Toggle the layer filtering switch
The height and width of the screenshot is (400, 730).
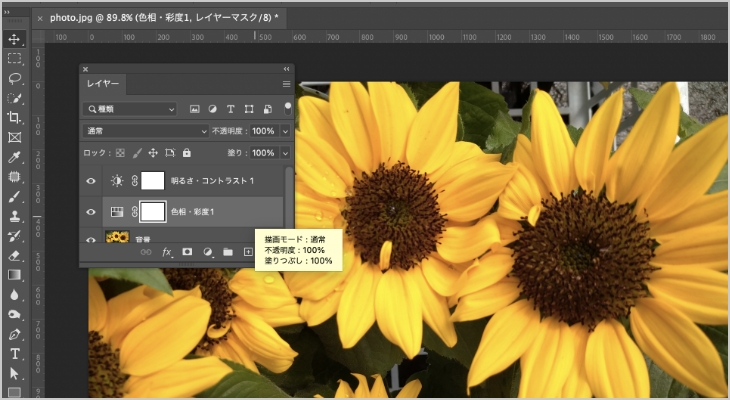pos(288,108)
